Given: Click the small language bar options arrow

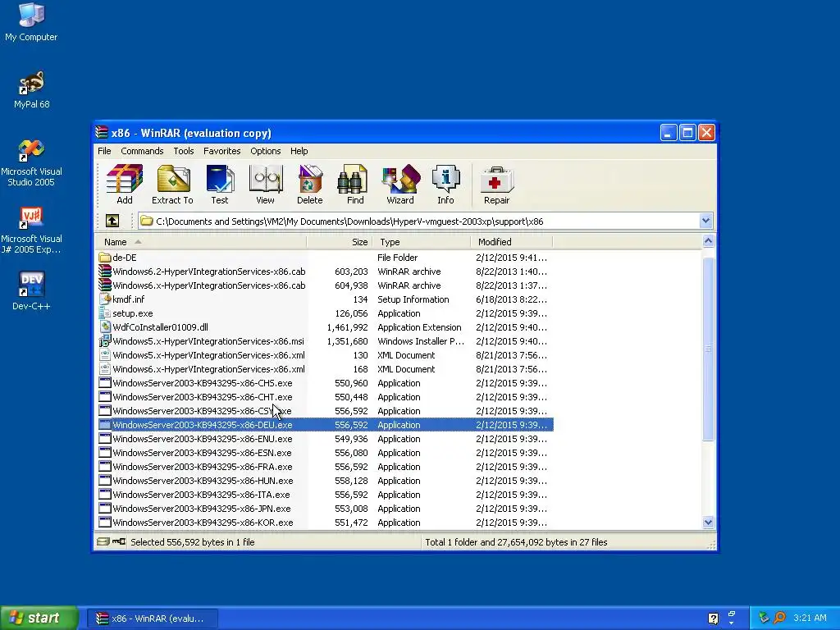Looking at the screenshot, I should coord(731,623).
